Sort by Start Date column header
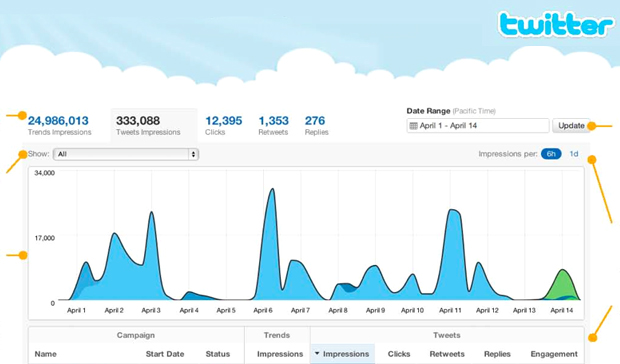Image resolution: width=620 pixels, height=364 pixels. 165,354
